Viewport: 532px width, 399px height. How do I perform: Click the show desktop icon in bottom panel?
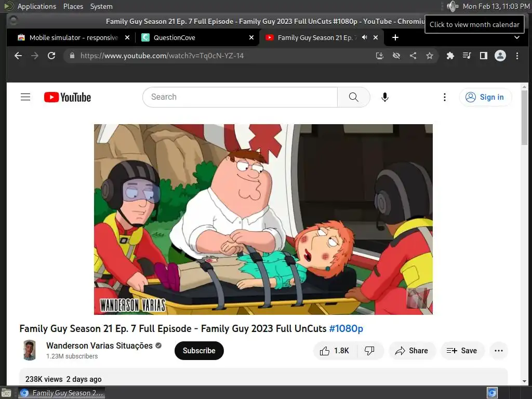point(6,393)
